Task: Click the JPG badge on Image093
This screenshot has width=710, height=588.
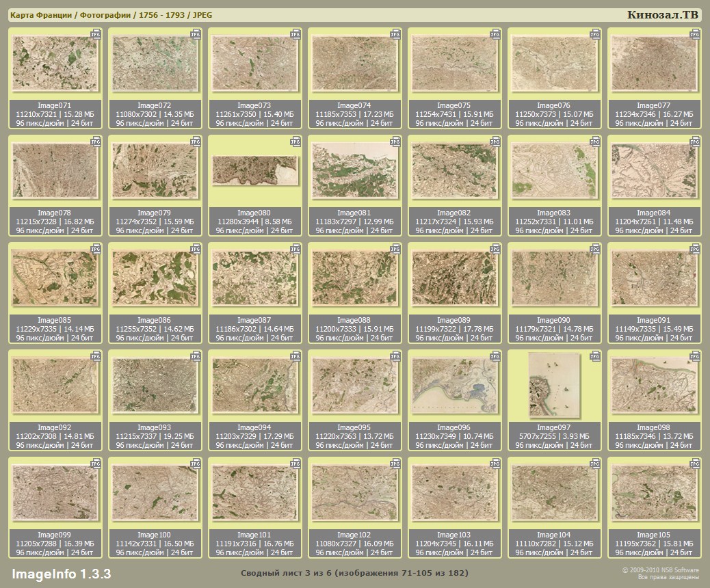Action: tap(196, 356)
